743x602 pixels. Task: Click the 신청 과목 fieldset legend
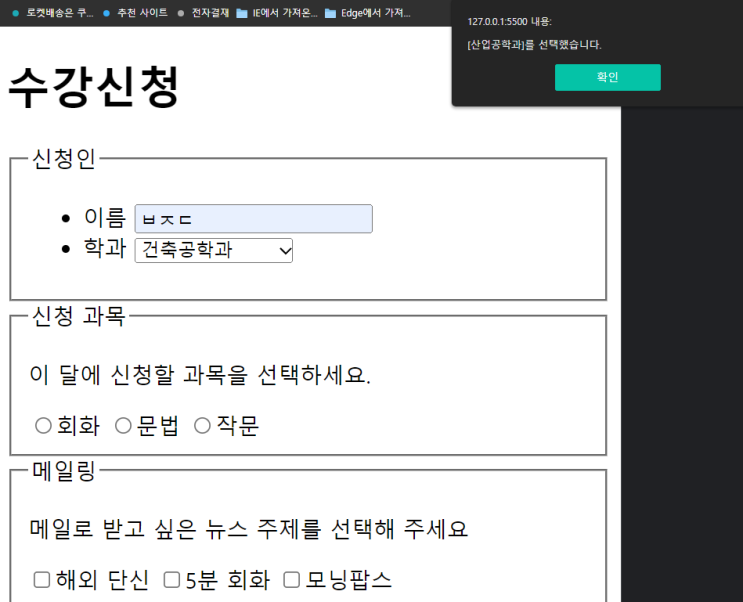click(x=79, y=316)
